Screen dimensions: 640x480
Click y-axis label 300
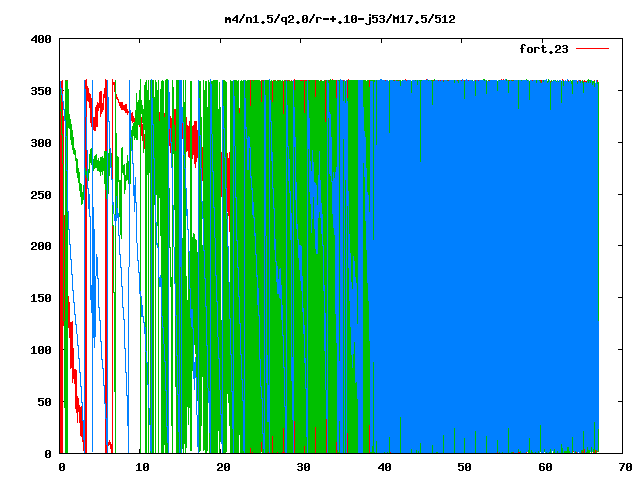[x=41, y=143]
